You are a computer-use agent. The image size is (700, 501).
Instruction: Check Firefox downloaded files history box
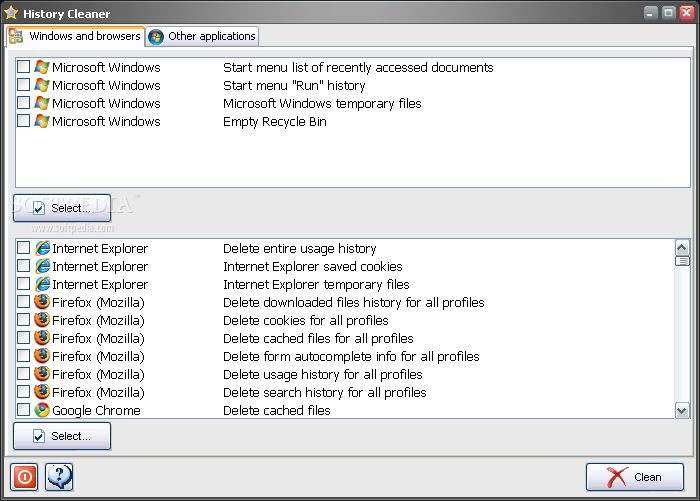pos(23,301)
